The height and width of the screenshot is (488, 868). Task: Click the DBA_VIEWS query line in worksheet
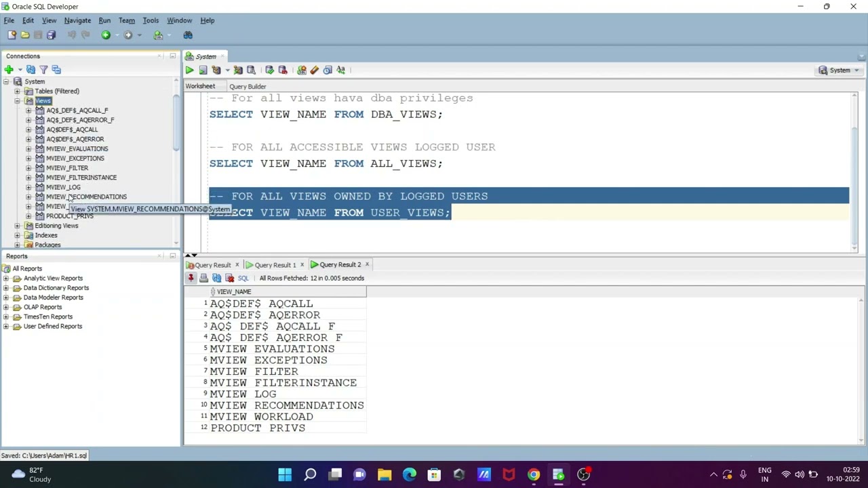(x=325, y=115)
